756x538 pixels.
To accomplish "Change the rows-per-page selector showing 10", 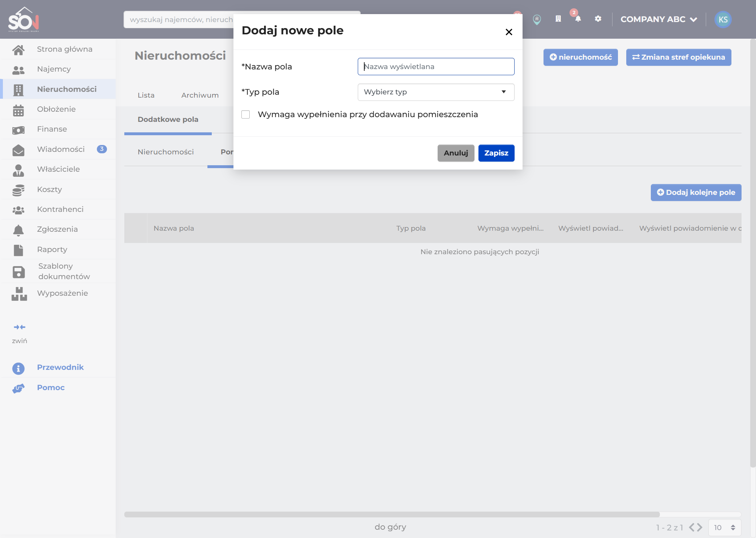I will 725,528.
